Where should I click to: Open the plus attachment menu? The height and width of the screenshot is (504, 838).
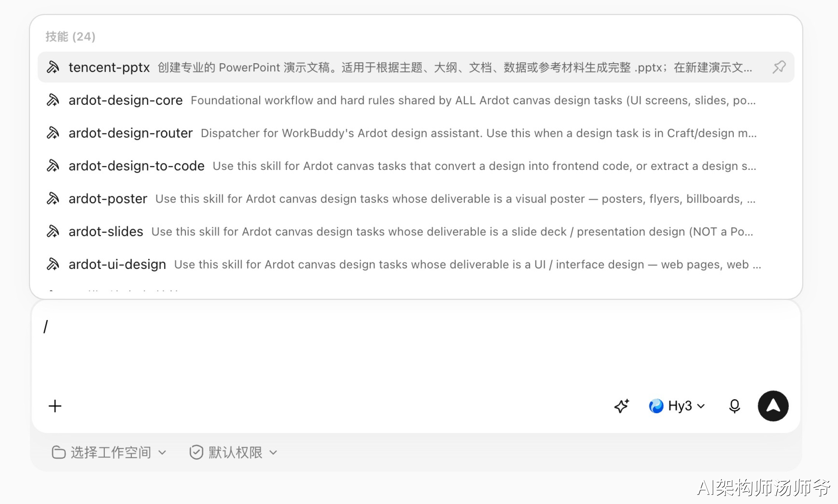(55, 406)
